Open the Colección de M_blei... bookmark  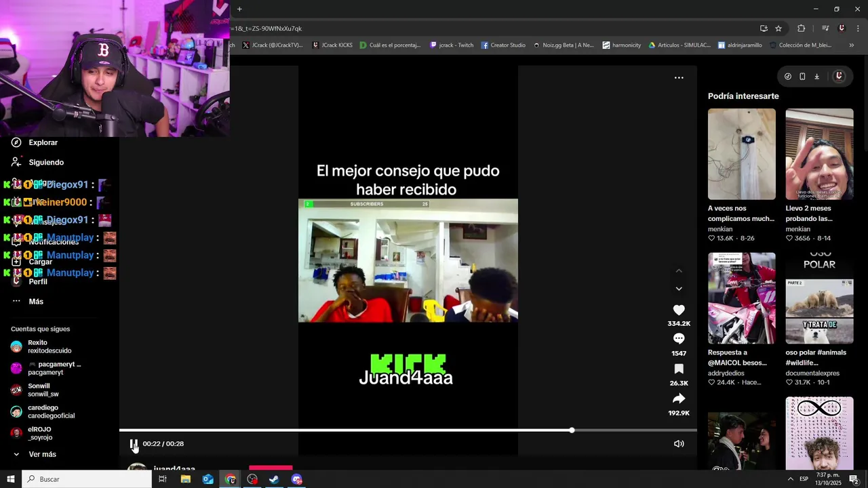[800, 45]
